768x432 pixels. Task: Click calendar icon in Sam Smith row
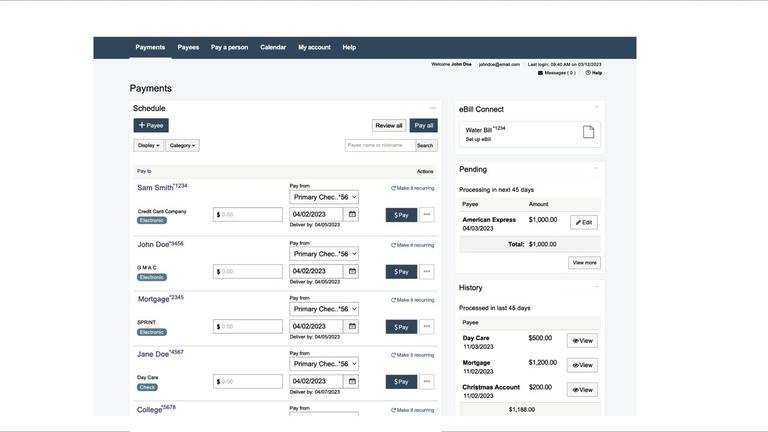click(x=352, y=215)
